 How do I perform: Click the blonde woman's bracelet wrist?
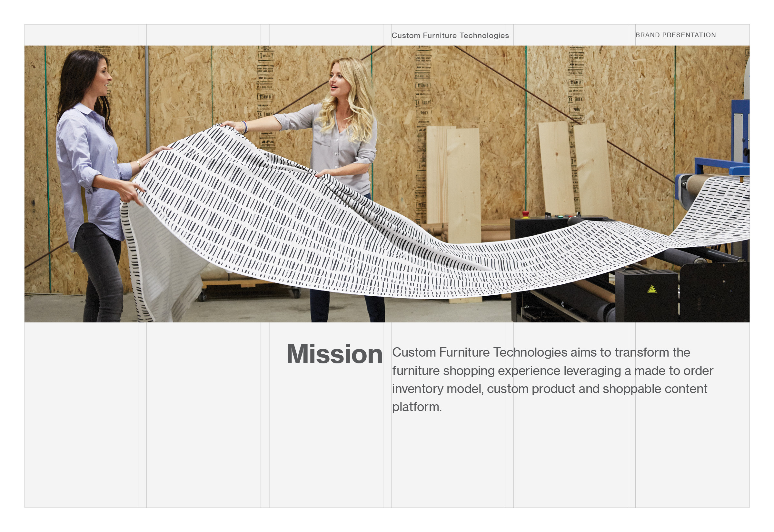pyautogui.click(x=244, y=127)
